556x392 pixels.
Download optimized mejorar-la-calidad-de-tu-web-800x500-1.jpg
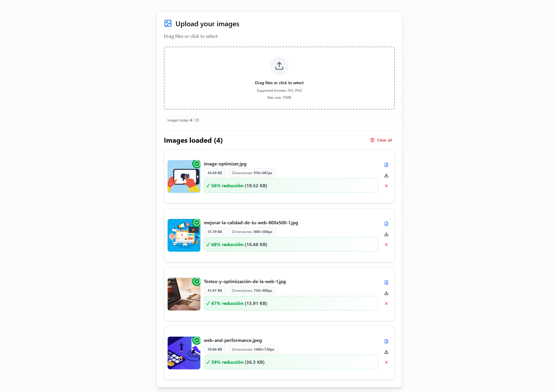pos(386,234)
